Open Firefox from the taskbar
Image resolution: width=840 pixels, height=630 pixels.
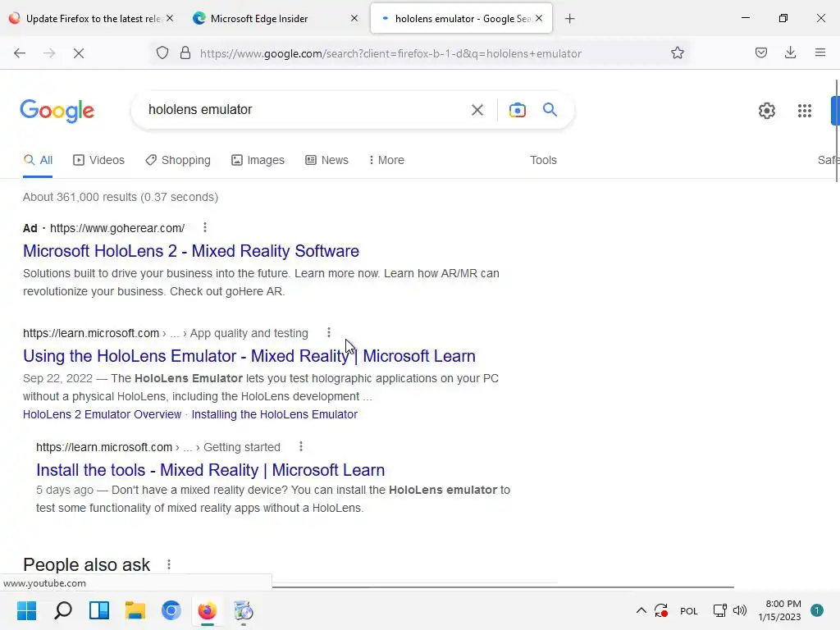(x=208, y=610)
